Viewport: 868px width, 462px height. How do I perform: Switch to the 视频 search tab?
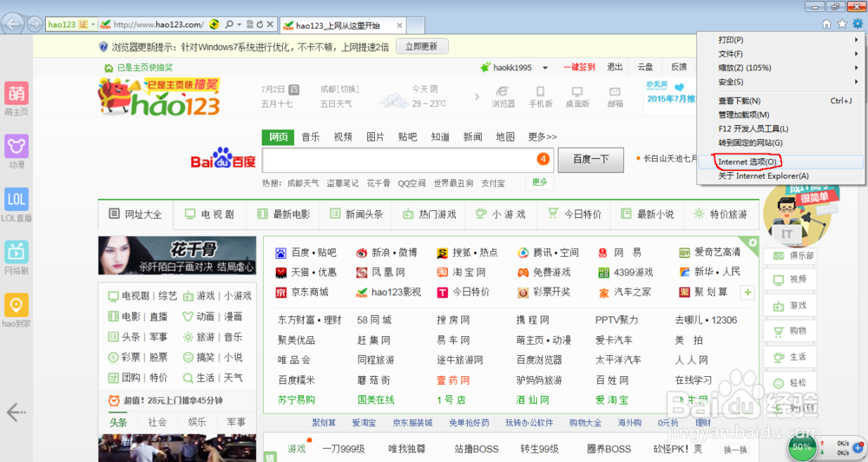(343, 137)
